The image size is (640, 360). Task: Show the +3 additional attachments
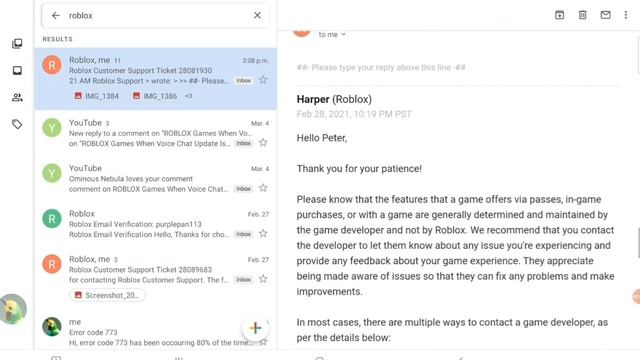pos(188,96)
